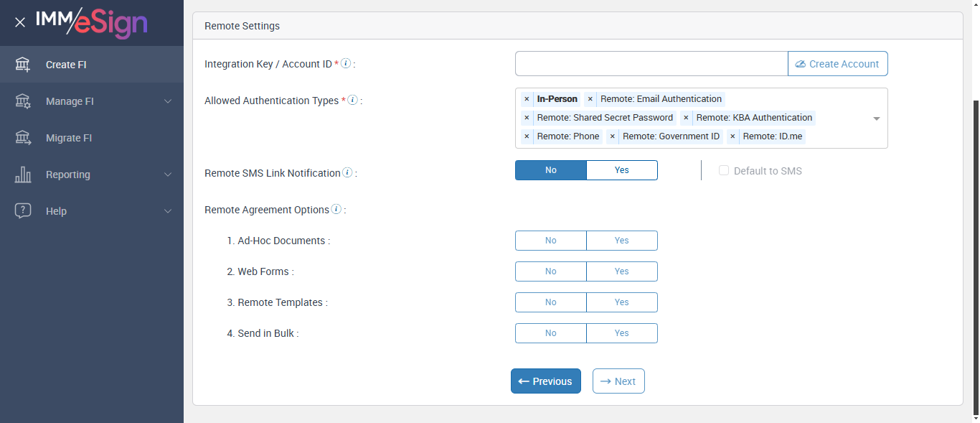The height and width of the screenshot is (423, 980).
Task: Click info icon for Remote SMS Link Notification
Action: [x=347, y=172]
